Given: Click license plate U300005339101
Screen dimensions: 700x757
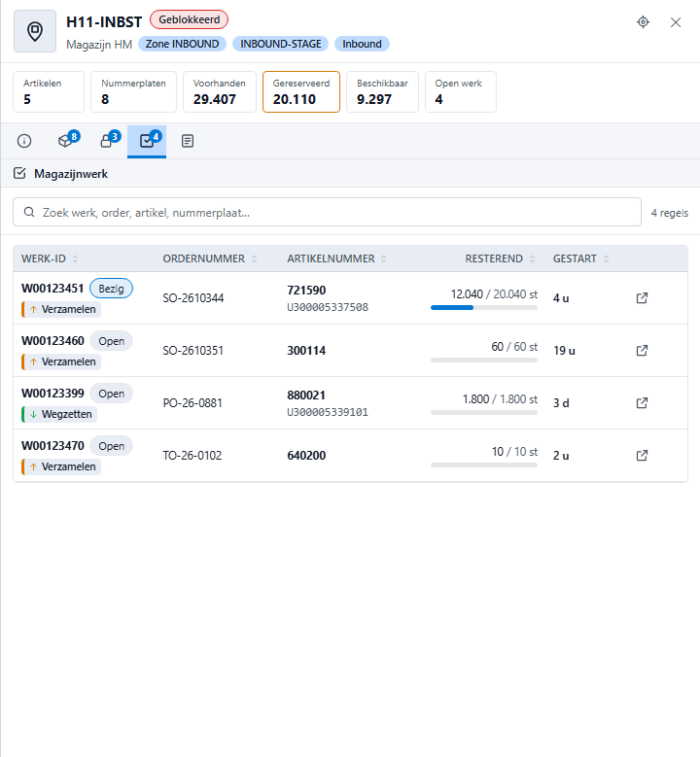Looking at the screenshot, I should [x=328, y=412].
